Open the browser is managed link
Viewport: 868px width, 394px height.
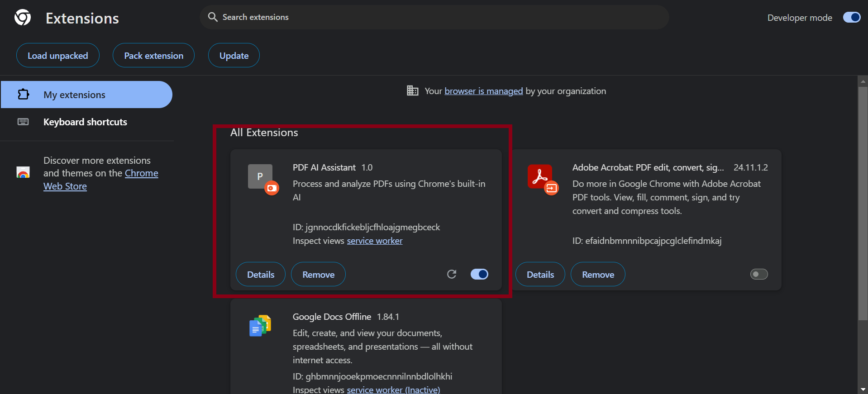click(484, 91)
